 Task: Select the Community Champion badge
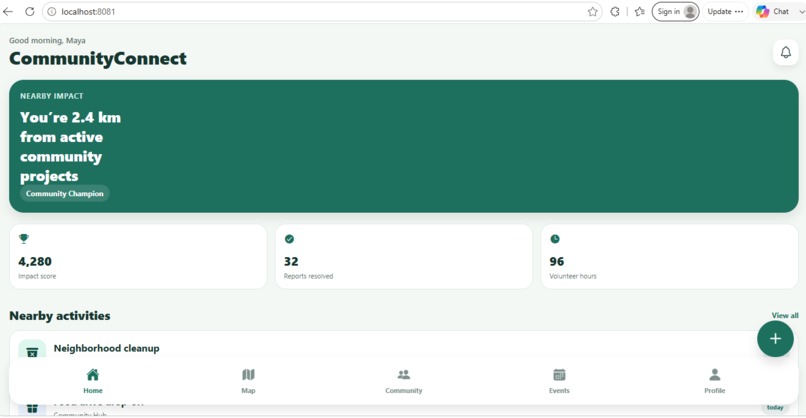(x=65, y=194)
